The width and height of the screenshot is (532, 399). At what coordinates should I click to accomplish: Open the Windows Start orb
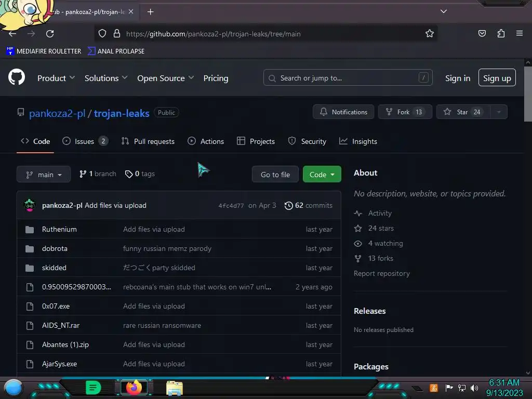[14, 388]
